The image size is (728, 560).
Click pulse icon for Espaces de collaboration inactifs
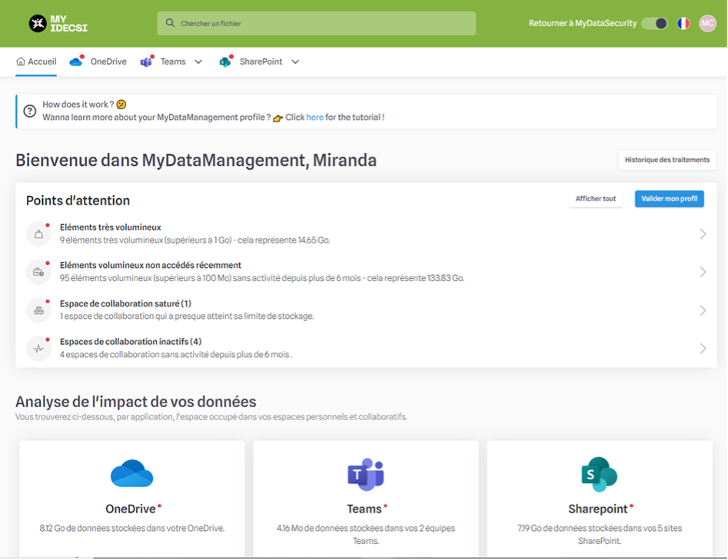(38, 349)
